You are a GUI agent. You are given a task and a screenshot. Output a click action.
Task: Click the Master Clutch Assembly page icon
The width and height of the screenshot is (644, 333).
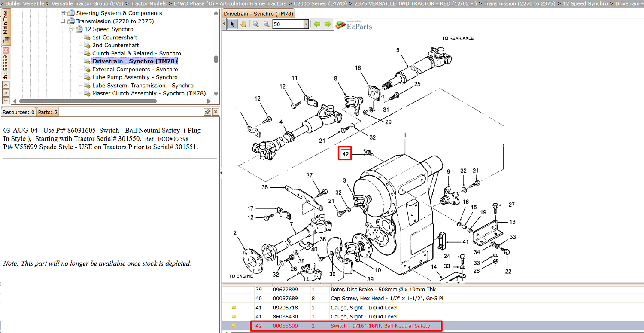87,93
